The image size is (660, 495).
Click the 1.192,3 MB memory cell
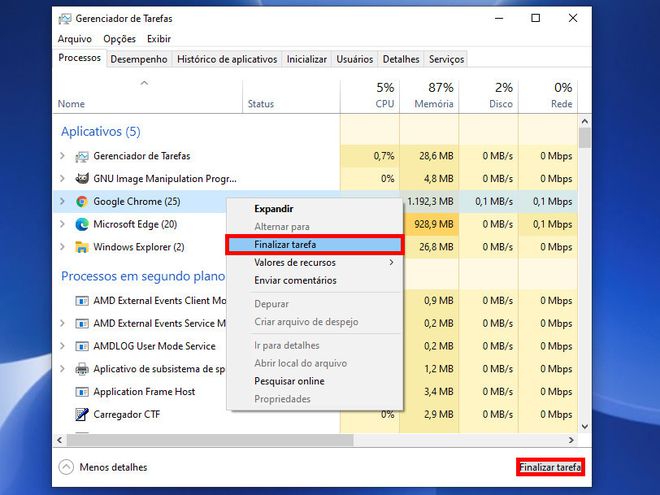pyautogui.click(x=430, y=202)
